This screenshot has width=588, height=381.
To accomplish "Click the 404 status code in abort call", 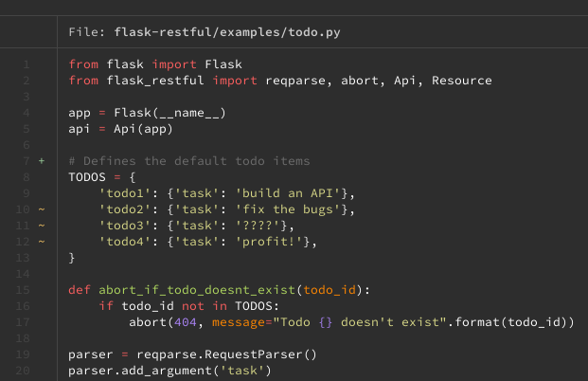I will (188, 322).
